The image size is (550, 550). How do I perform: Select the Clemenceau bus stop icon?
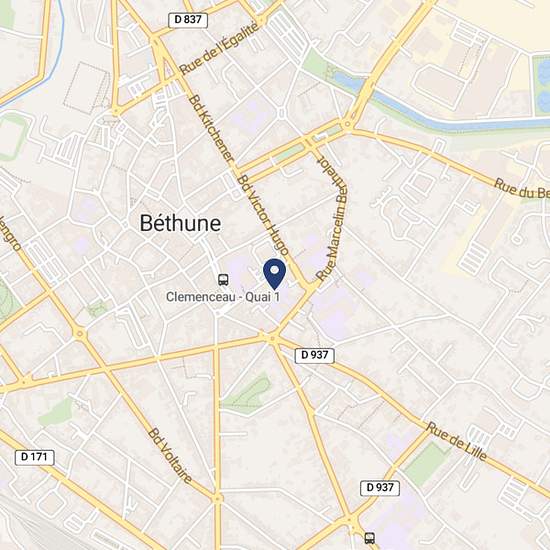tap(223, 280)
